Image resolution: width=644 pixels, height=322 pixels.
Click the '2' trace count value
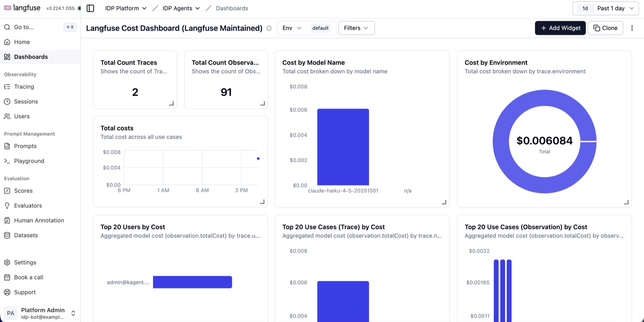click(x=135, y=92)
